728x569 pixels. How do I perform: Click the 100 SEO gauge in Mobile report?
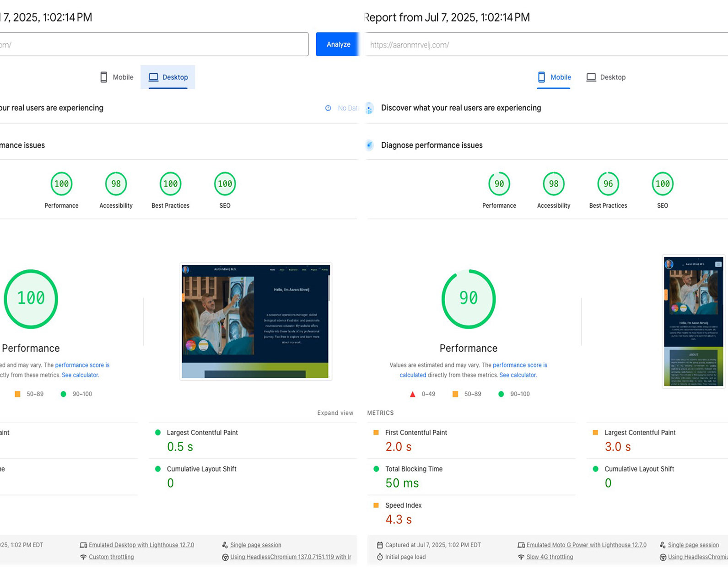click(x=663, y=184)
